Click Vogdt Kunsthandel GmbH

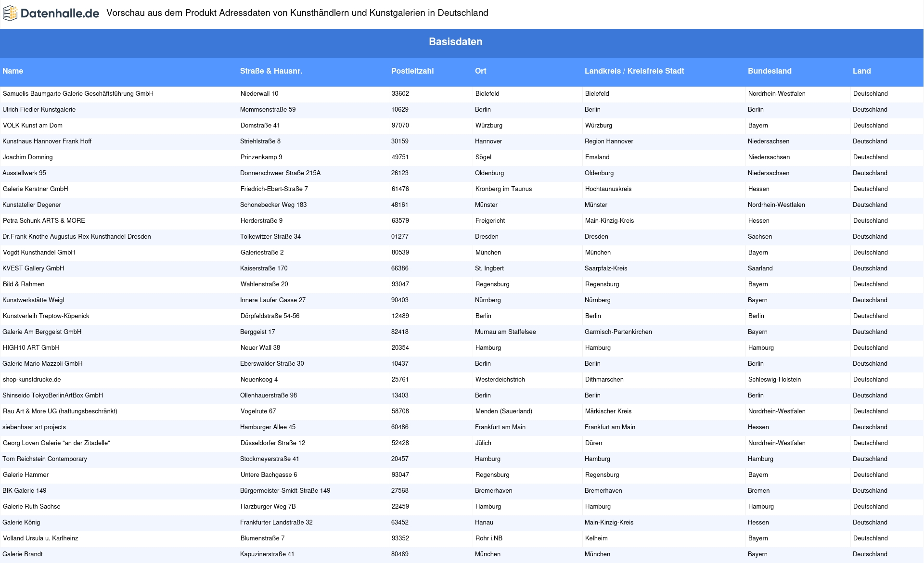tap(39, 253)
